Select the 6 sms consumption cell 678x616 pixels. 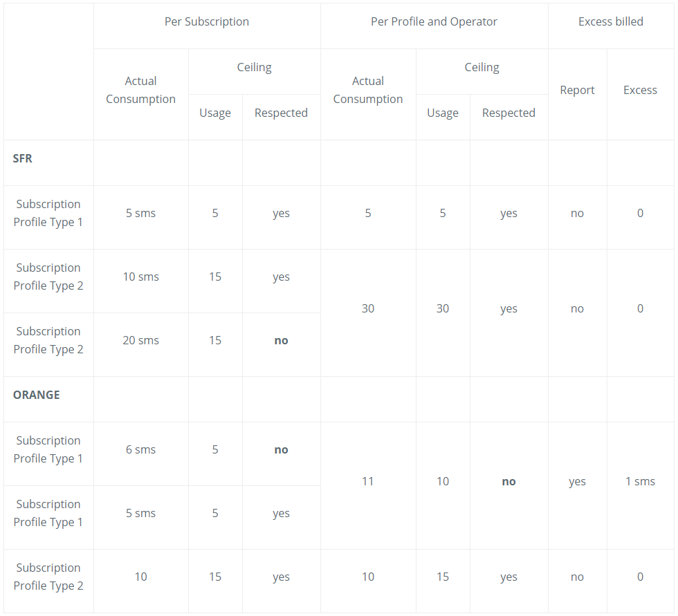tap(140, 449)
